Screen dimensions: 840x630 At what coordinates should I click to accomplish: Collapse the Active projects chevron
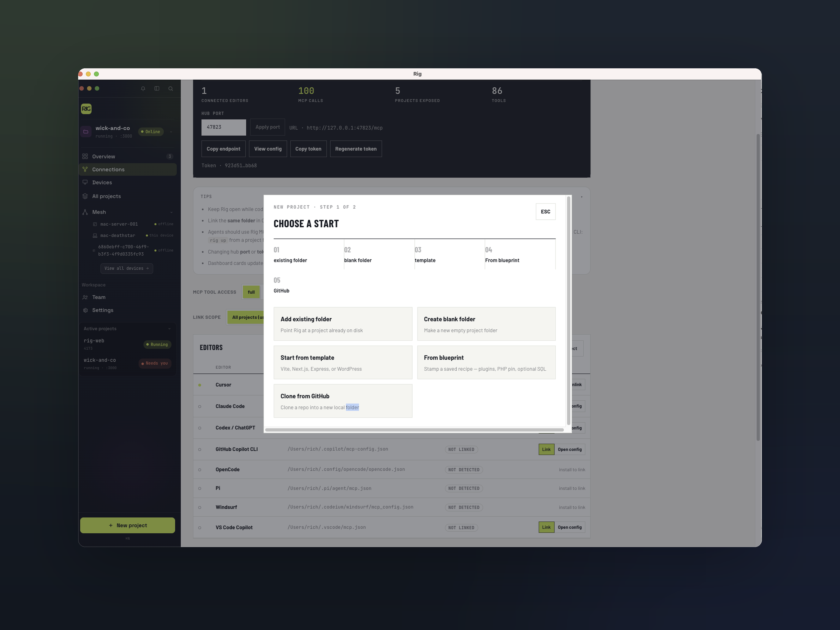169,329
